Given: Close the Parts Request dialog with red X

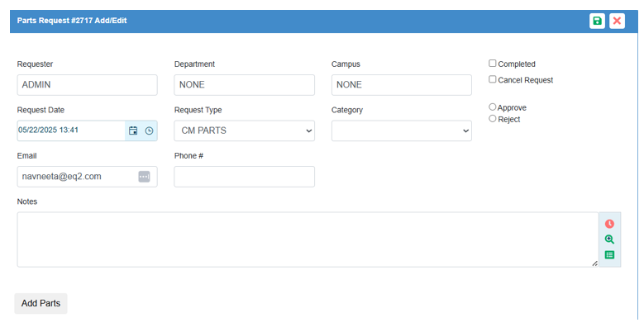Looking at the screenshot, I should point(617,21).
